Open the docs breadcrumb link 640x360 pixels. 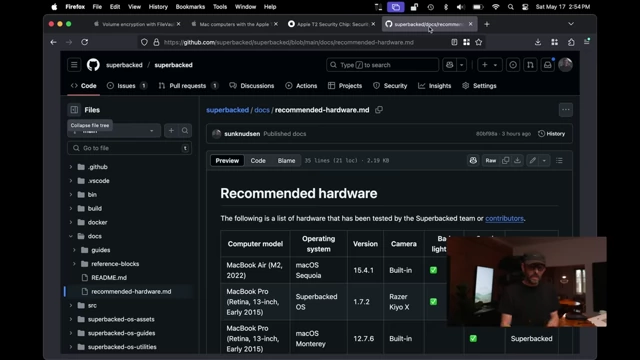coord(262,110)
